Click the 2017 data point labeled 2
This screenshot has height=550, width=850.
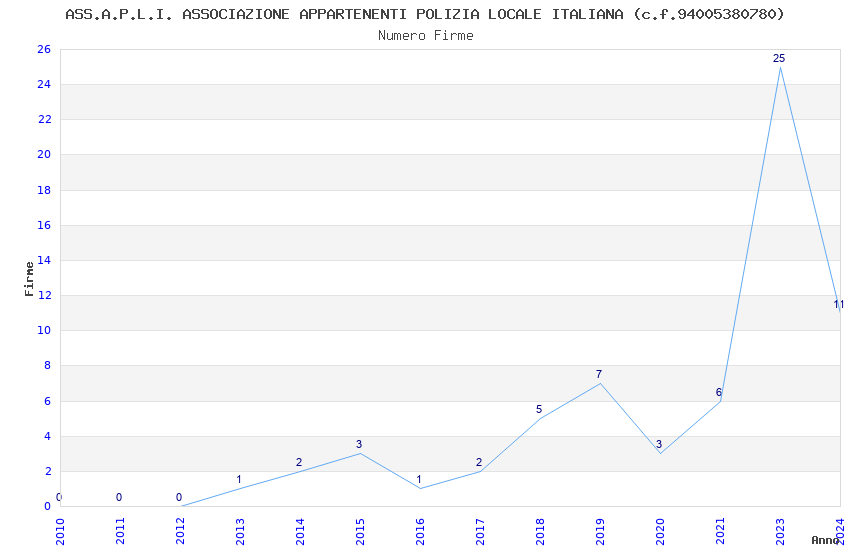pos(480,471)
